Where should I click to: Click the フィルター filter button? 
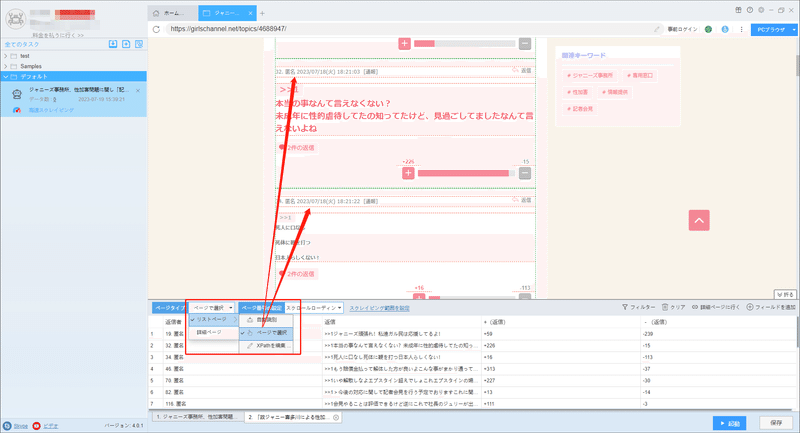tap(638, 308)
